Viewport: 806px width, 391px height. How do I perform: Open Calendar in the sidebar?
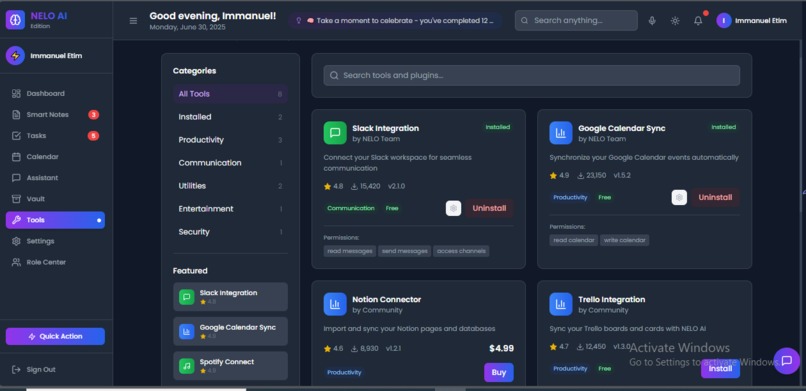tap(56, 157)
